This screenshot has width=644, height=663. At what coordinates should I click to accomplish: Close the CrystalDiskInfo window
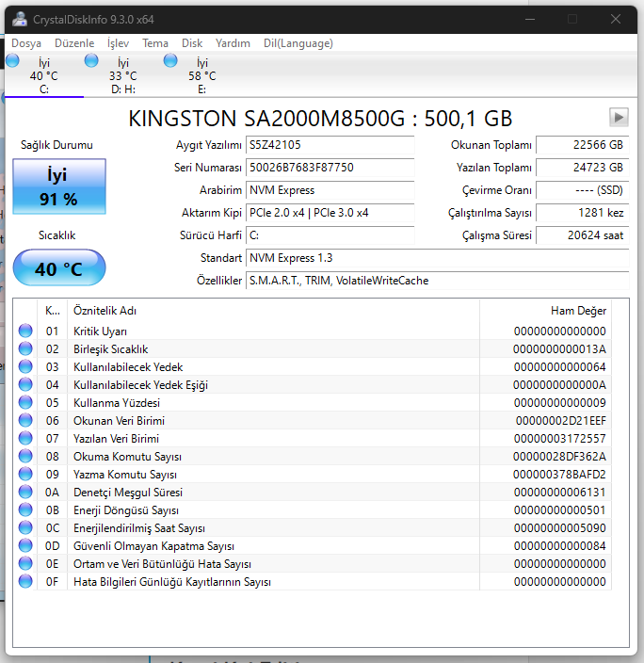click(x=616, y=19)
